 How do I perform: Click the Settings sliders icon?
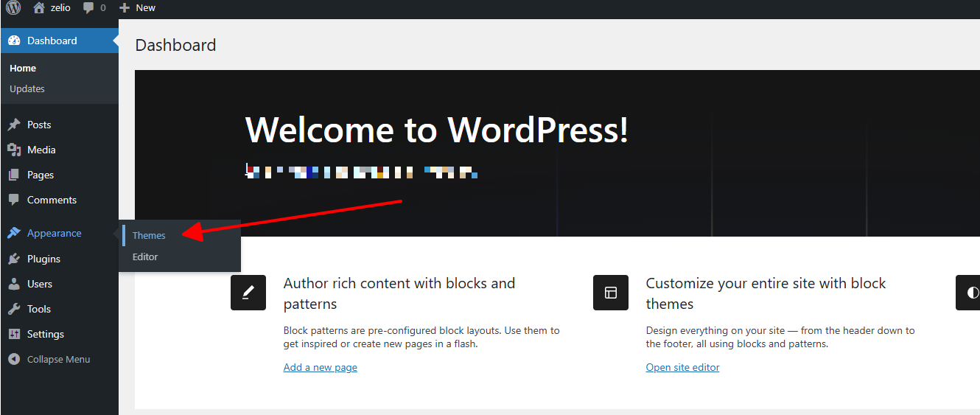(14, 334)
